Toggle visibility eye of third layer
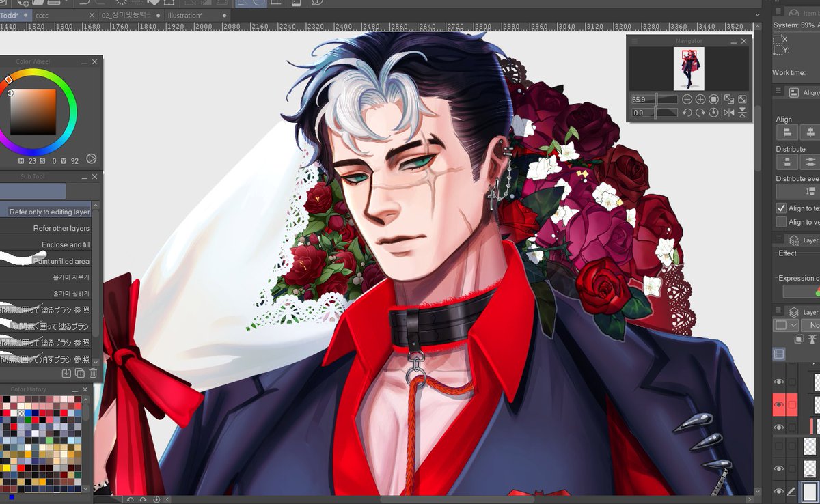The image size is (820, 504). coord(778,428)
